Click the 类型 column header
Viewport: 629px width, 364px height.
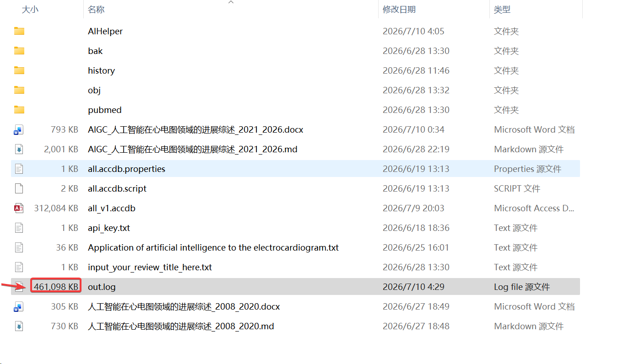[x=502, y=9]
